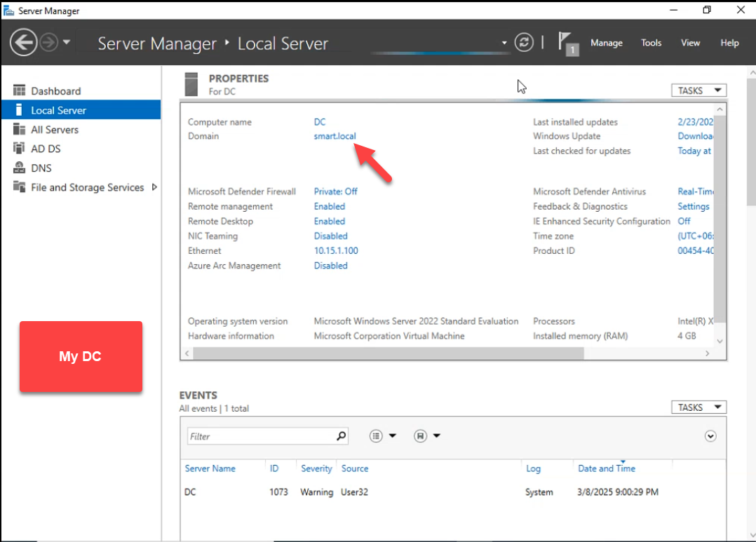This screenshot has height=542, width=756.
Task: Click the All Servers sidebar icon
Action: pyautogui.click(x=20, y=129)
